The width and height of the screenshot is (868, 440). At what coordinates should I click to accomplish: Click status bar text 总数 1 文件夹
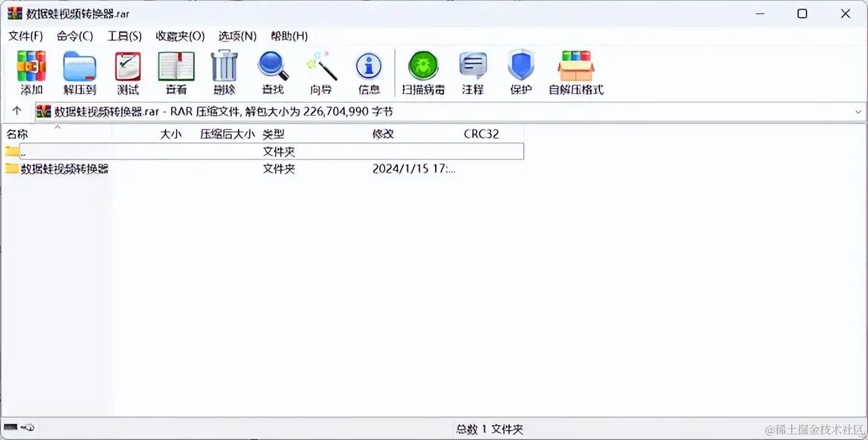pyautogui.click(x=490, y=429)
